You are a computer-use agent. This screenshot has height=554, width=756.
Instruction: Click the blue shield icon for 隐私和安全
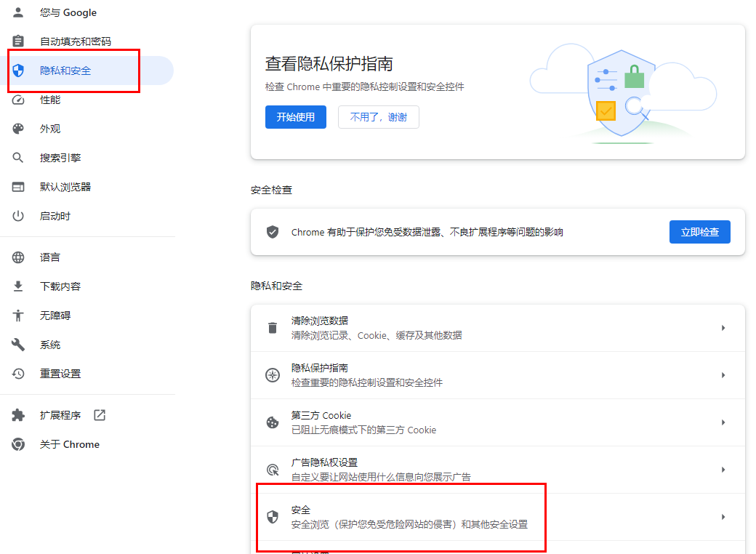click(18, 71)
